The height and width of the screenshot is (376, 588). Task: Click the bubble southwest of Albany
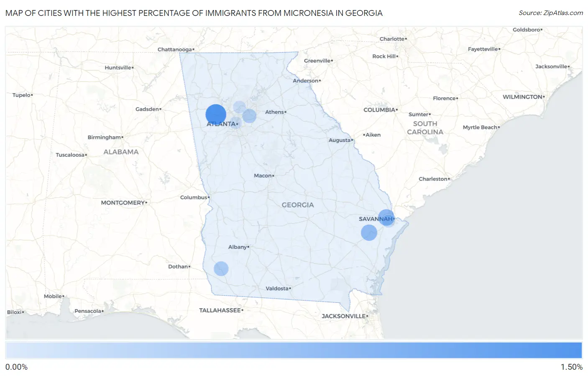(x=221, y=269)
